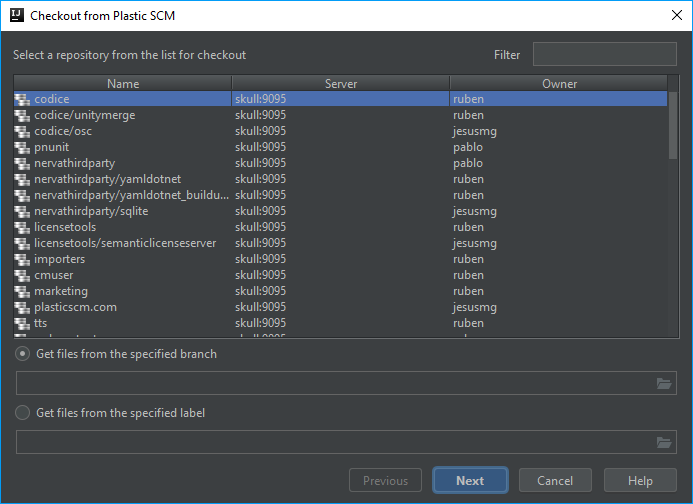Click the repository icon beside cmuser

[x=22, y=275]
